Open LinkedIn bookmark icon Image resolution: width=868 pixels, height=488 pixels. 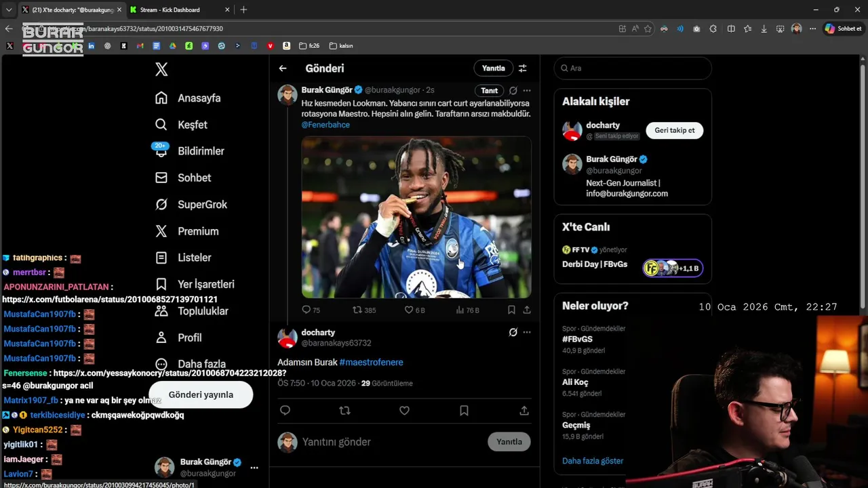click(x=91, y=46)
